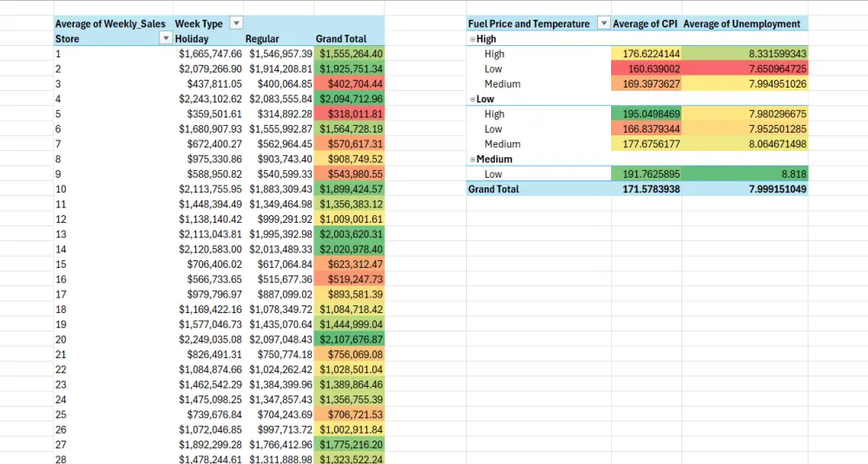
Task: Select cell $2,113,043.81
Action: 209,234
